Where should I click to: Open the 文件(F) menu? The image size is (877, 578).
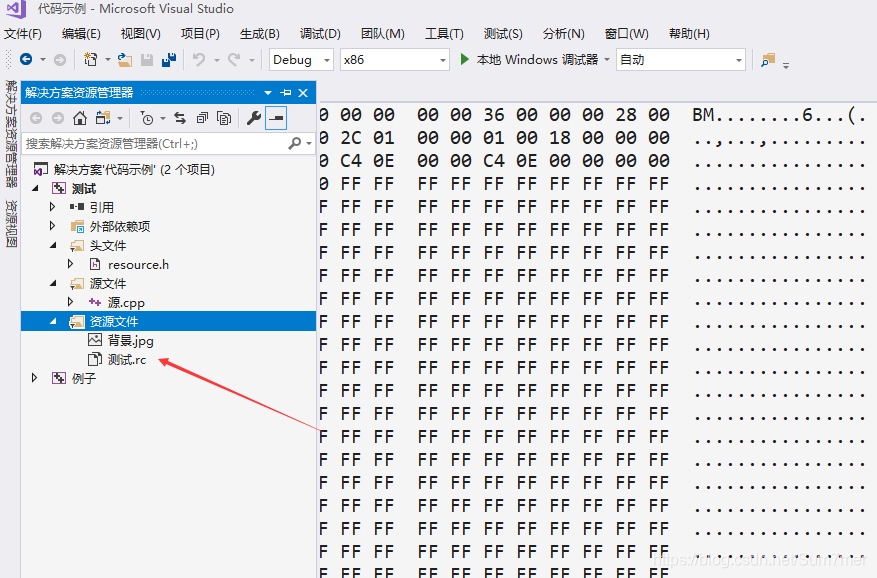[x=23, y=34]
